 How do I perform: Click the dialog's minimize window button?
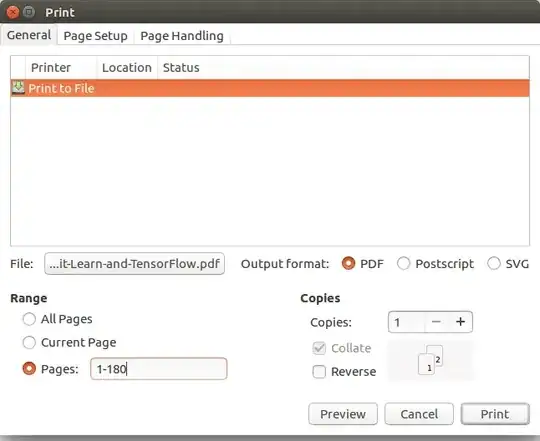[x=29, y=12]
